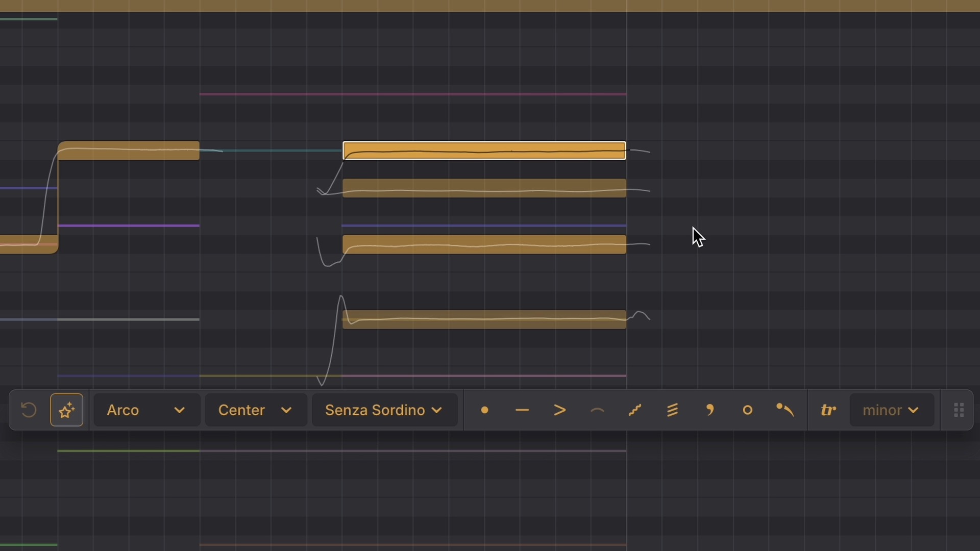980x551 pixels.
Task: Apply tremolo triple-slash articulation
Action: pyautogui.click(x=673, y=410)
